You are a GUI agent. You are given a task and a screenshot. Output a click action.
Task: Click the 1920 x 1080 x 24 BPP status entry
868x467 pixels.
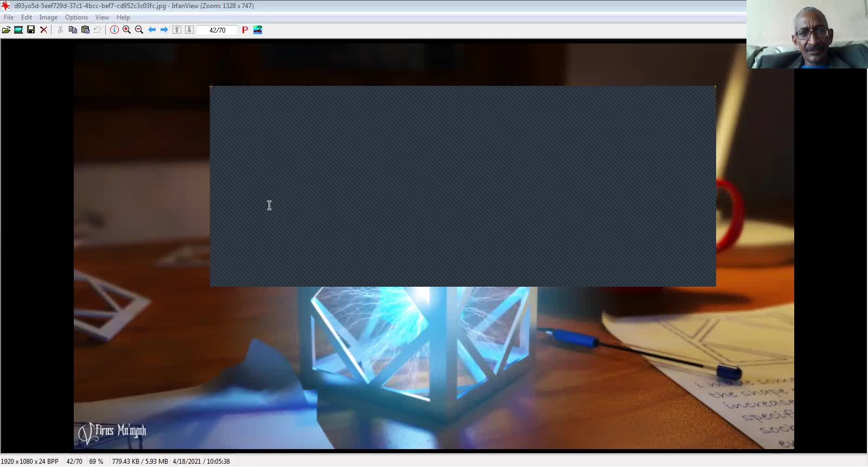pyautogui.click(x=30, y=462)
